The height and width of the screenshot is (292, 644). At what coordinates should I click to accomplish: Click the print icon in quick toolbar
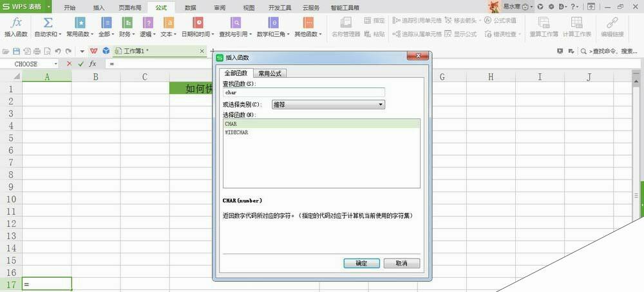click(37, 51)
